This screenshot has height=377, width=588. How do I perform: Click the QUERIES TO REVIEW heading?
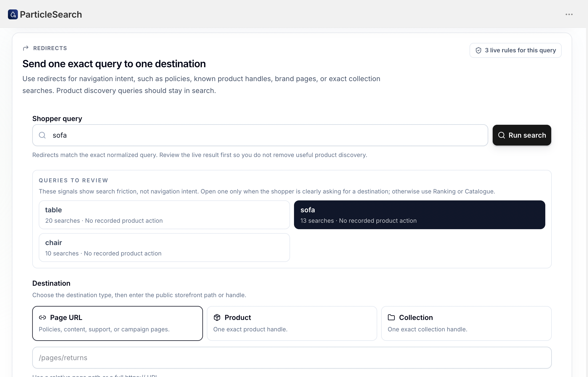73,180
